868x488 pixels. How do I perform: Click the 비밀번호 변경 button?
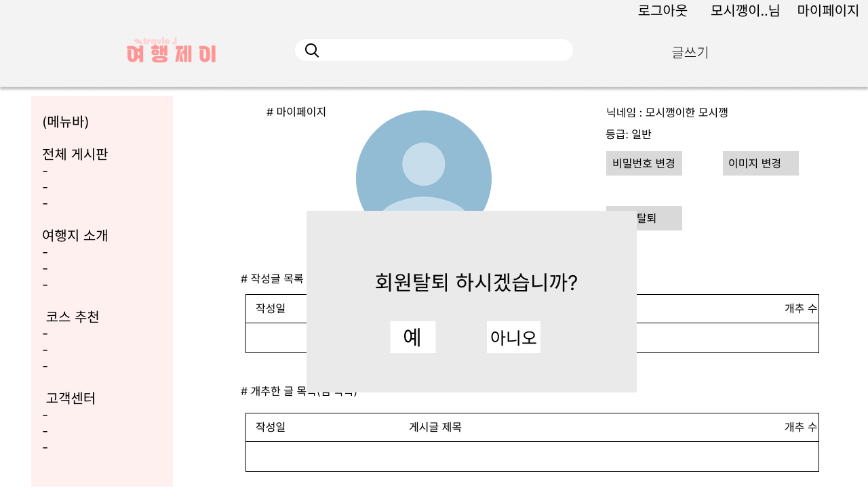pyautogui.click(x=644, y=163)
